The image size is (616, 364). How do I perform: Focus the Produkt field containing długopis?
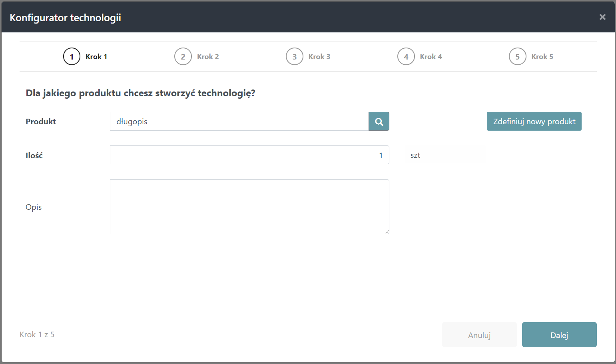[239, 121]
